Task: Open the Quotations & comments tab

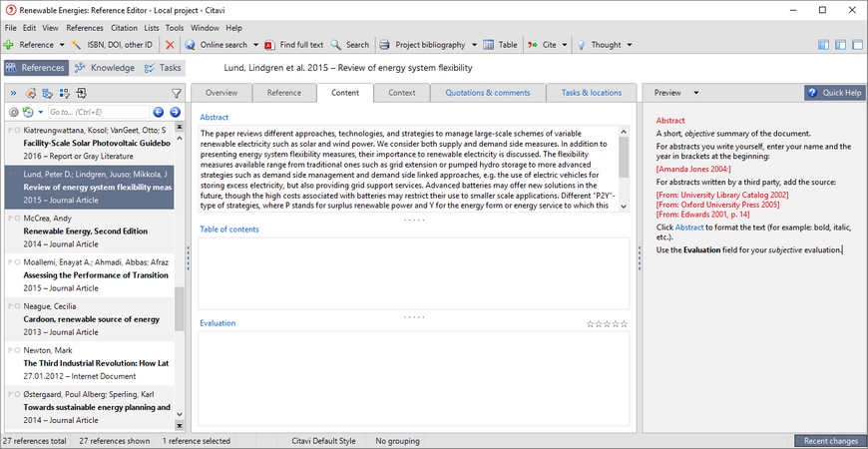Action: (x=488, y=93)
